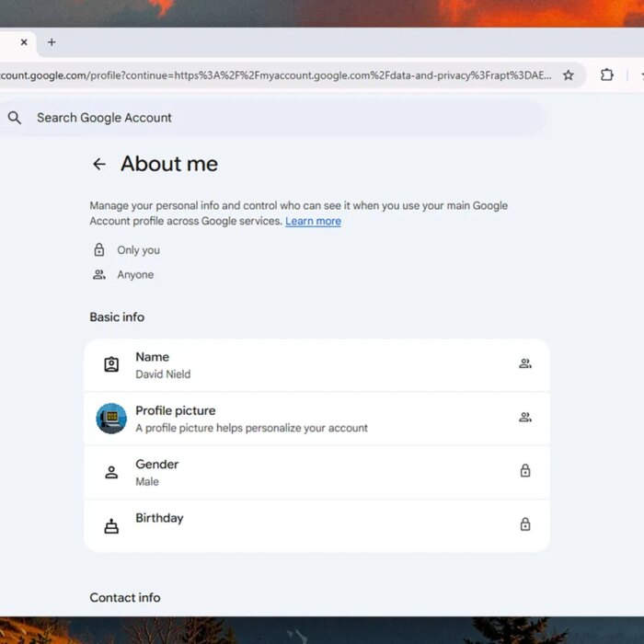Screen dimensions: 644x644
Task: Focus the Search Google Account field
Action: click(271, 118)
